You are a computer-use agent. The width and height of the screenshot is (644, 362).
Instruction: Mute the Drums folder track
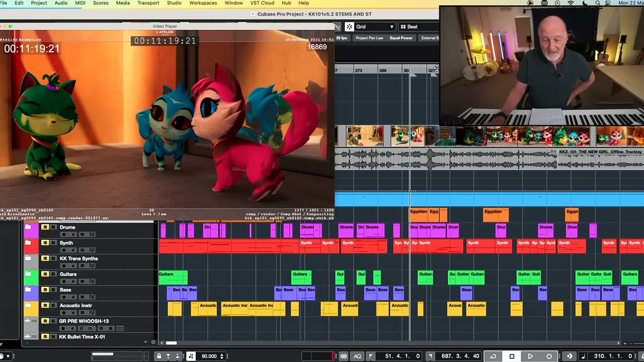[45, 227]
